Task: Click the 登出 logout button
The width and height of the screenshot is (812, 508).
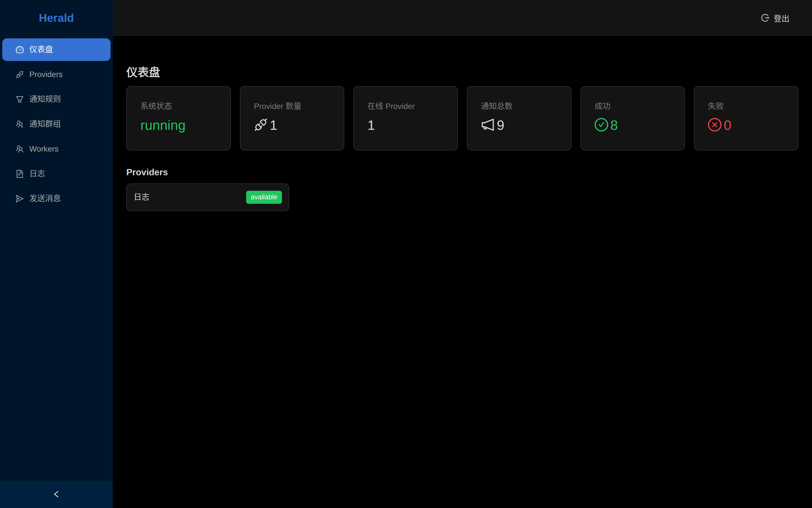Action: pyautogui.click(x=775, y=18)
